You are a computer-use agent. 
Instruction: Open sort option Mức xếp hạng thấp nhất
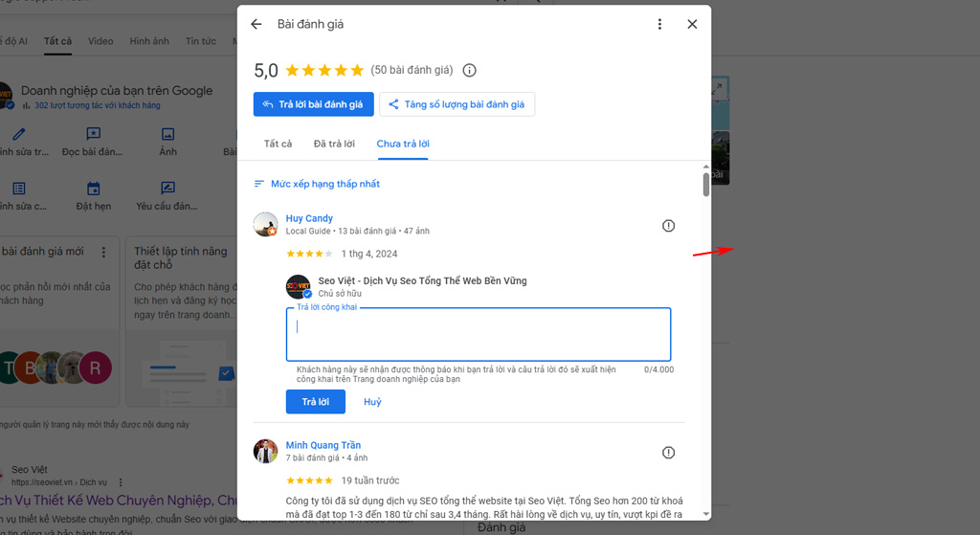[x=317, y=184]
